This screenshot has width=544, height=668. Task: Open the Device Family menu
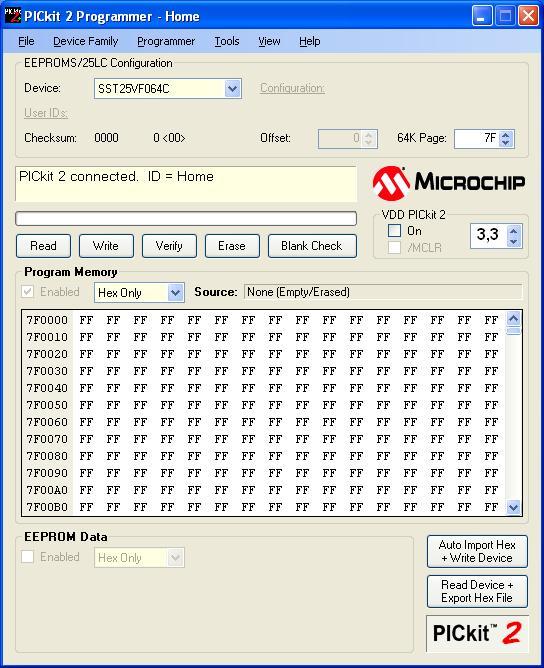pos(86,41)
